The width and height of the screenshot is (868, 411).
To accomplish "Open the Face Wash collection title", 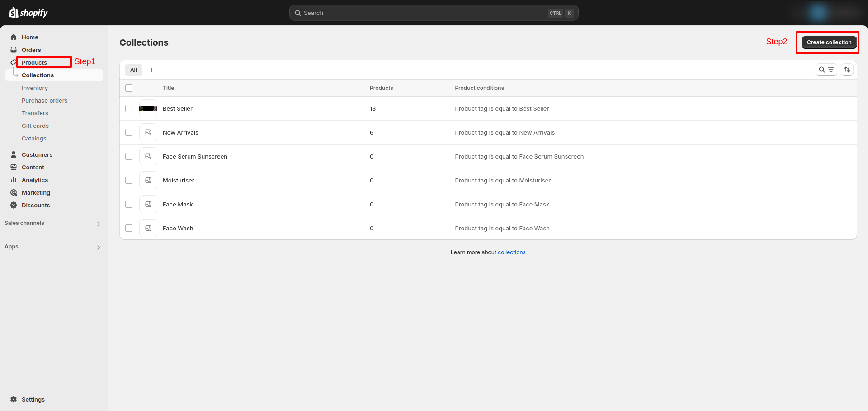I will (178, 228).
